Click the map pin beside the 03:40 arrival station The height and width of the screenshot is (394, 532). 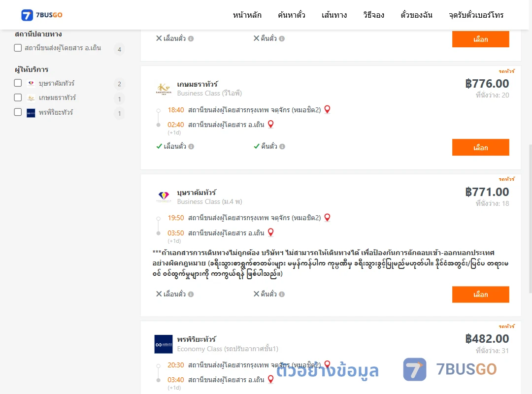point(271,379)
